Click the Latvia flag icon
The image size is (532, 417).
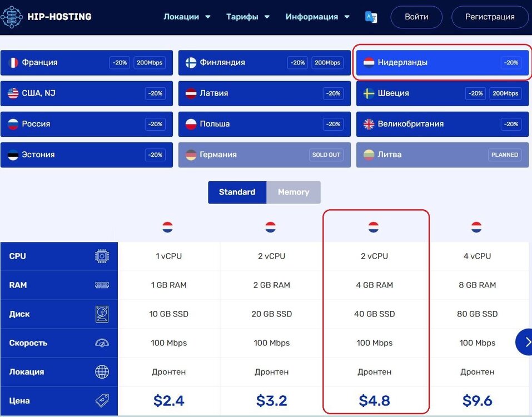(191, 93)
